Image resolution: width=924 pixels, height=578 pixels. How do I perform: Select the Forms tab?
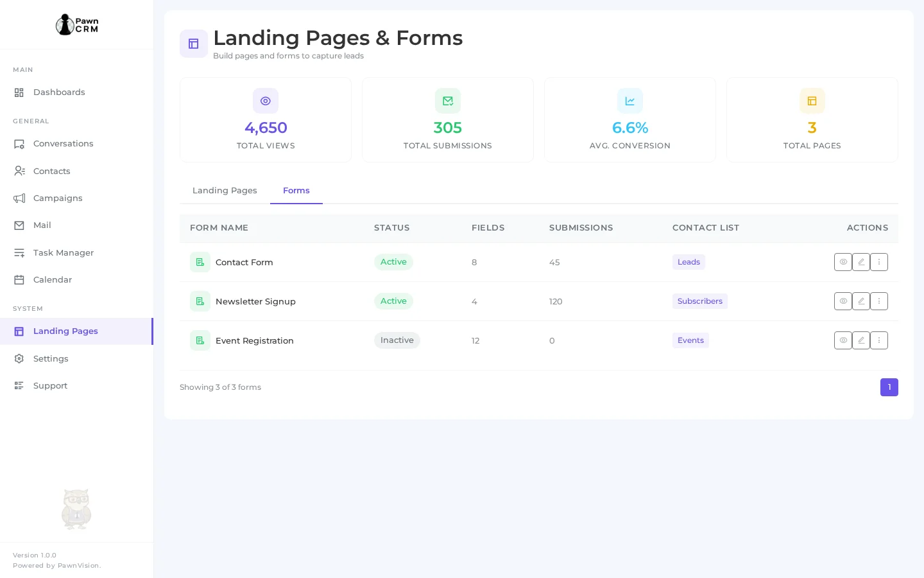(x=296, y=191)
